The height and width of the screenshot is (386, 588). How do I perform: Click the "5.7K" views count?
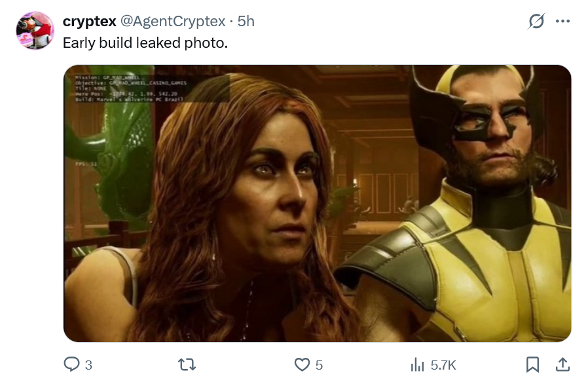[x=443, y=365]
